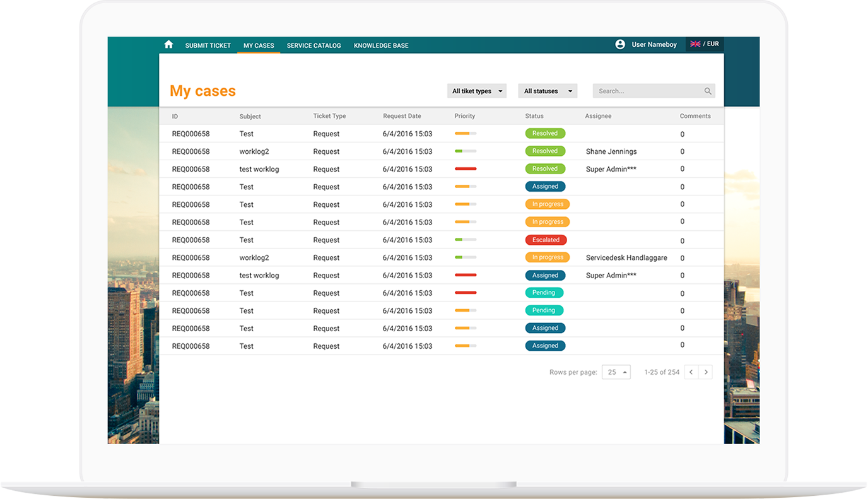Click inside the Search input field
The width and height of the screenshot is (868, 499).
coord(647,91)
